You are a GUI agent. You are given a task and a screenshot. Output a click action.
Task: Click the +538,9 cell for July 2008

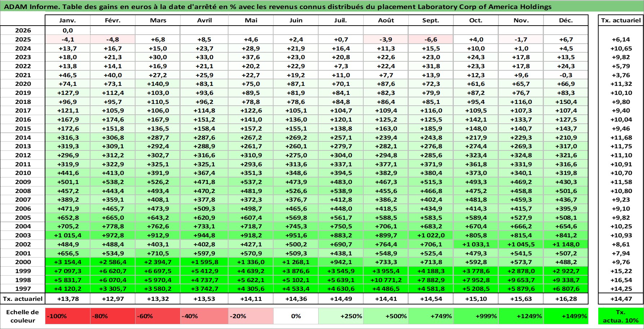(x=341, y=191)
